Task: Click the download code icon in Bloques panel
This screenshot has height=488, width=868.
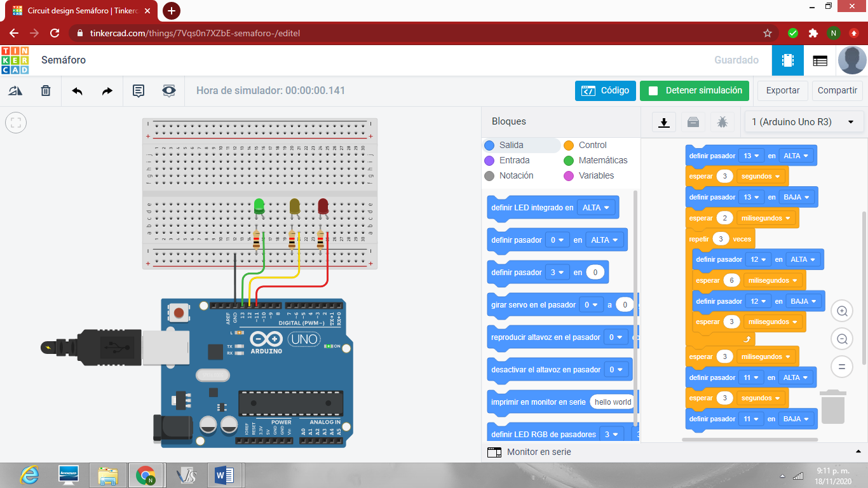Action: click(663, 121)
